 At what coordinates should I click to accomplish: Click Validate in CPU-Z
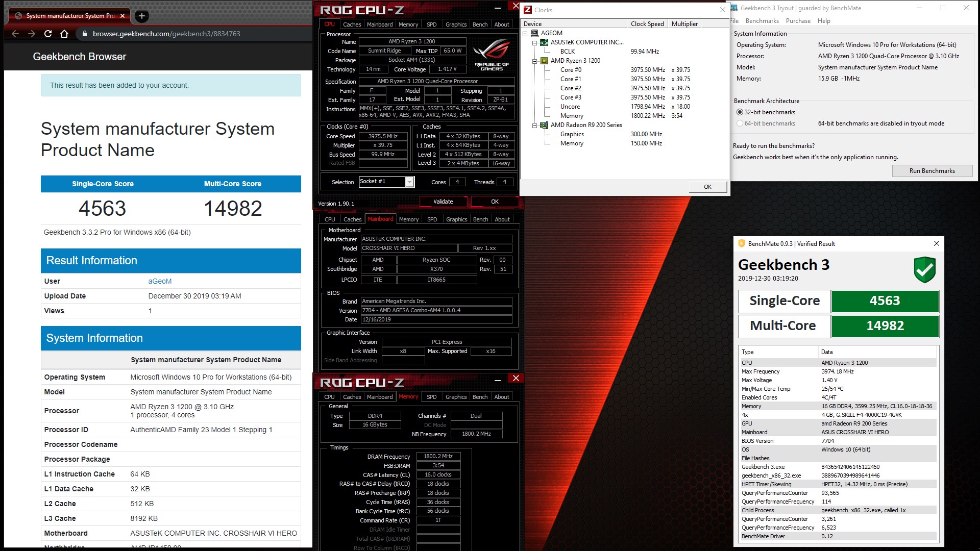443,202
